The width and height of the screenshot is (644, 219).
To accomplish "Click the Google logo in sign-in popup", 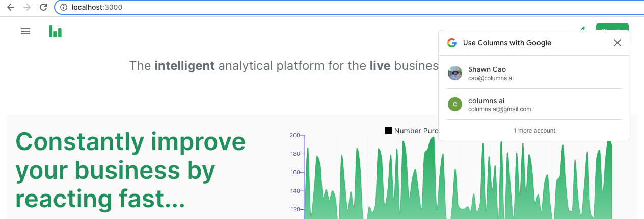I will (451, 43).
